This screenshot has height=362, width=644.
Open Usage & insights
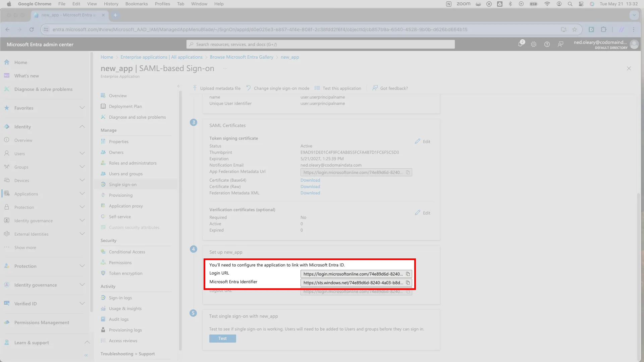(125, 308)
